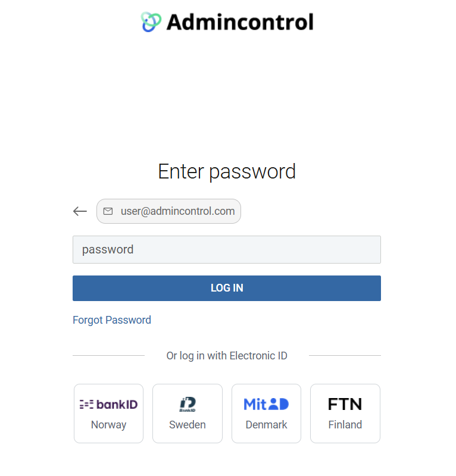Image resolution: width=456 pixels, height=476 pixels.
Task: Click the divider line left of Electronic ID text
Action: pos(108,355)
